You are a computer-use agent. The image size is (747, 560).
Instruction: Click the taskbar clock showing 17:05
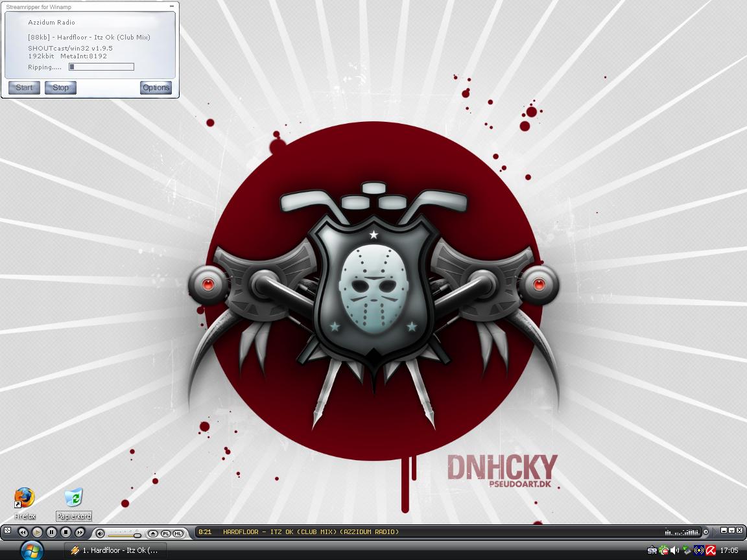(x=729, y=550)
